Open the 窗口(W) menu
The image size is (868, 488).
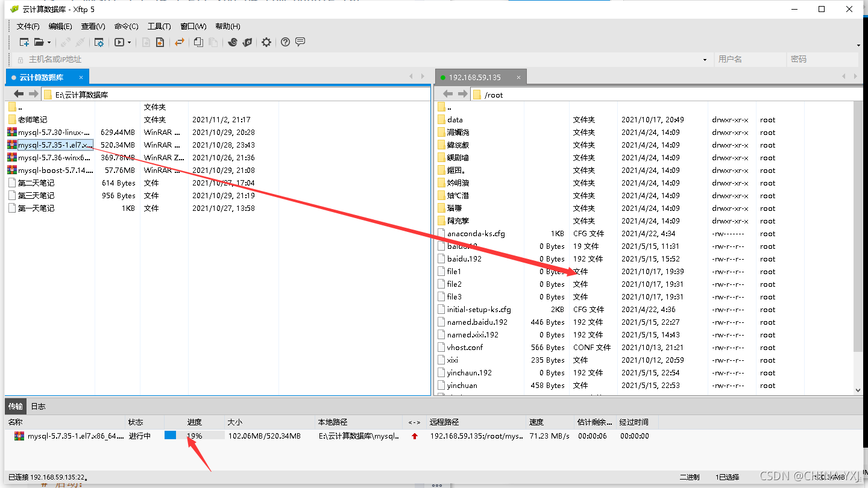point(193,27)
